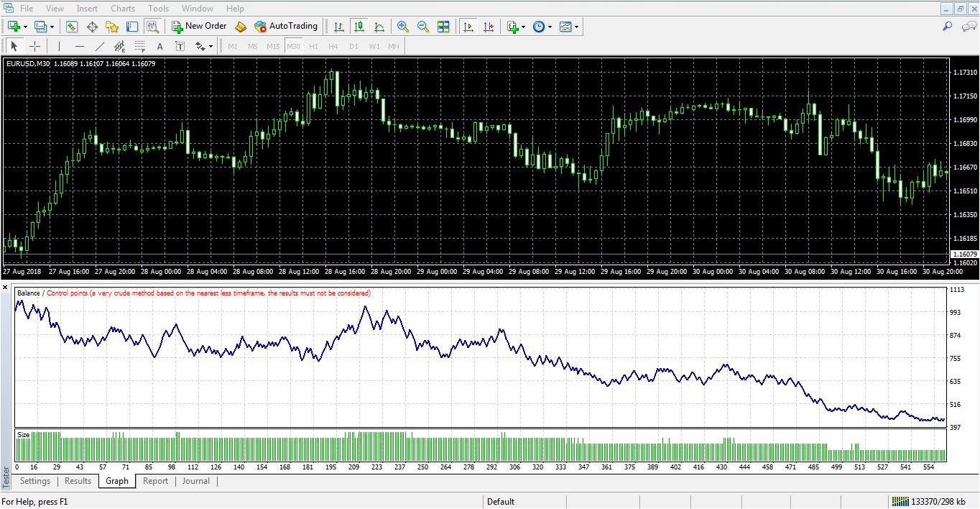980x509 pixels.
Task: Select the vertical line drawing tool
Action: 59,47
